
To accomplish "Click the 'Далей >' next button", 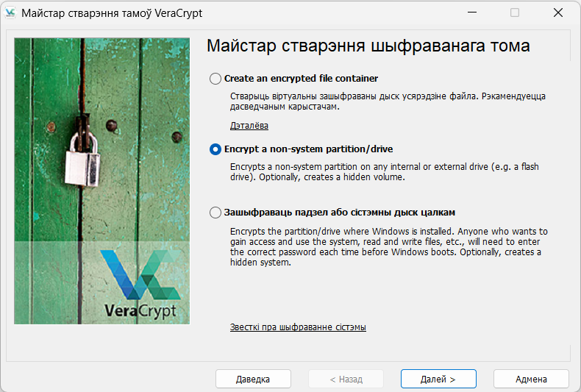I will pyautogui.click(x=438, y=379).
